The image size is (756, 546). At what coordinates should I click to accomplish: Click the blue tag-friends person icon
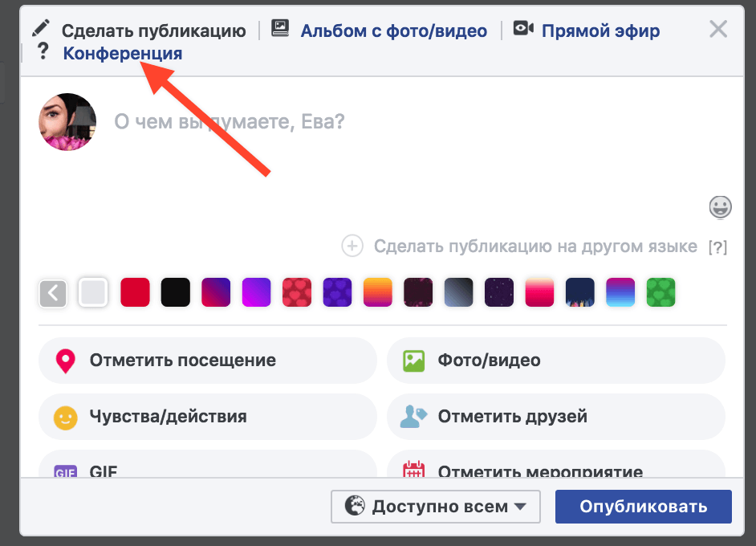413,416
